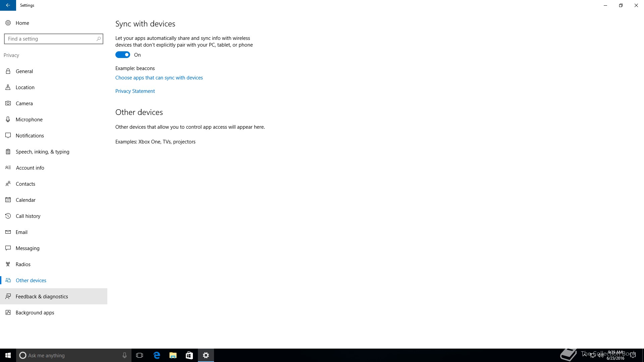Image resolution: width=644 pixels, height=362 pixels.
Task: Open Contacts privacy section
Action: [x=54, y=184]
